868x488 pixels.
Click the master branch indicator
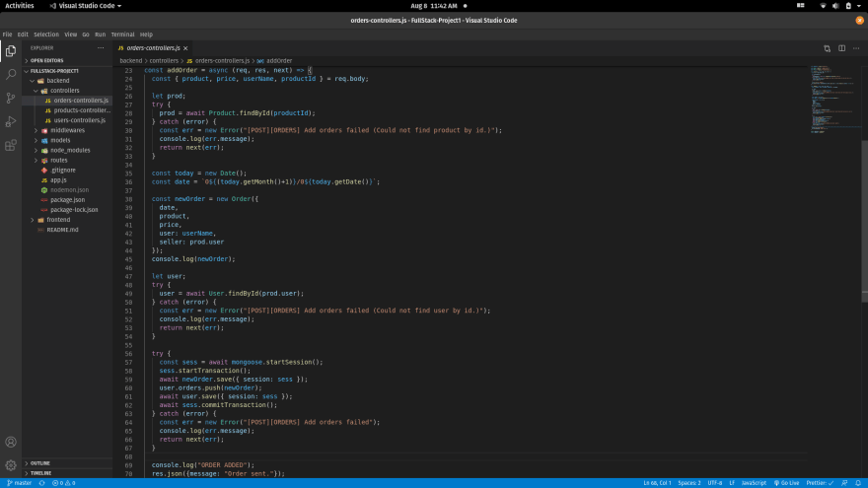coord(20,483)
